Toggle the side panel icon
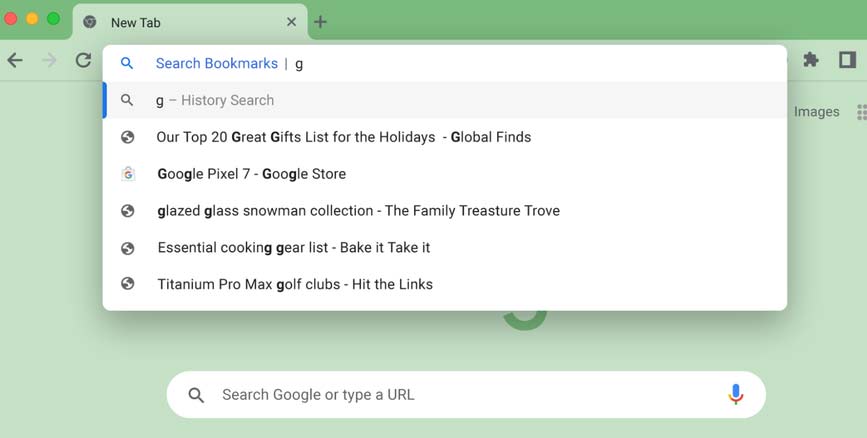 [x=847, y=59]
